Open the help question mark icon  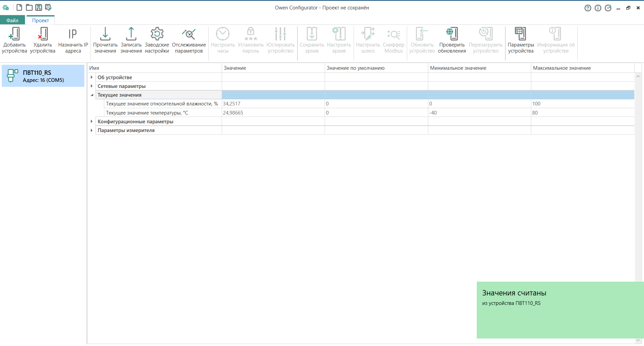pyautogui.click(x=587, y=8)
